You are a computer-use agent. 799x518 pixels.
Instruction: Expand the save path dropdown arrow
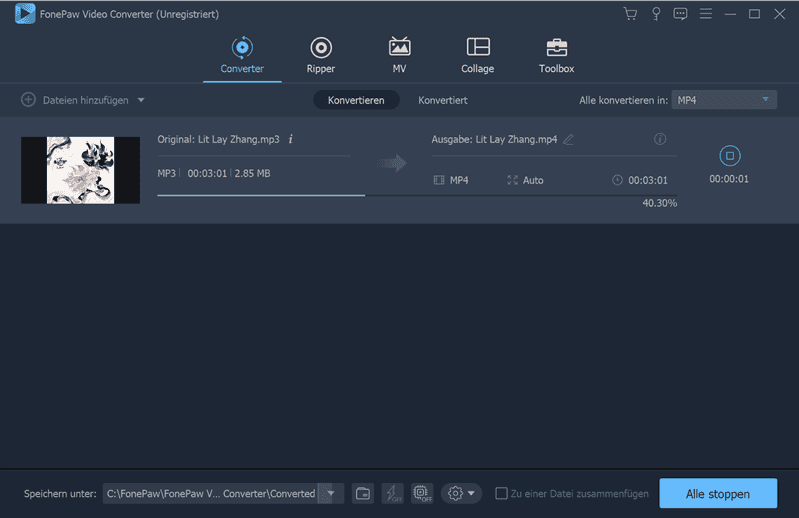(331, 494)
